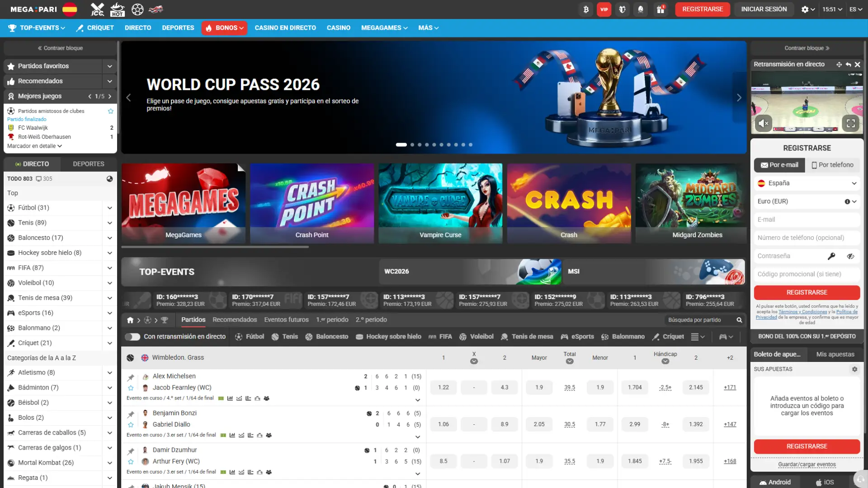Click next arrow in Mejores juegos pager
The image size is (868, 488).
click(110, 96)
